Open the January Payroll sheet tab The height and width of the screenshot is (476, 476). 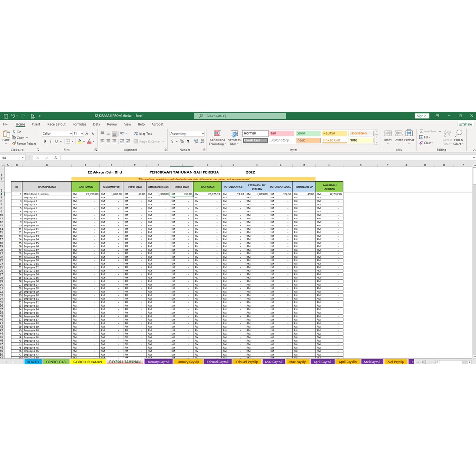click(159, 362)
